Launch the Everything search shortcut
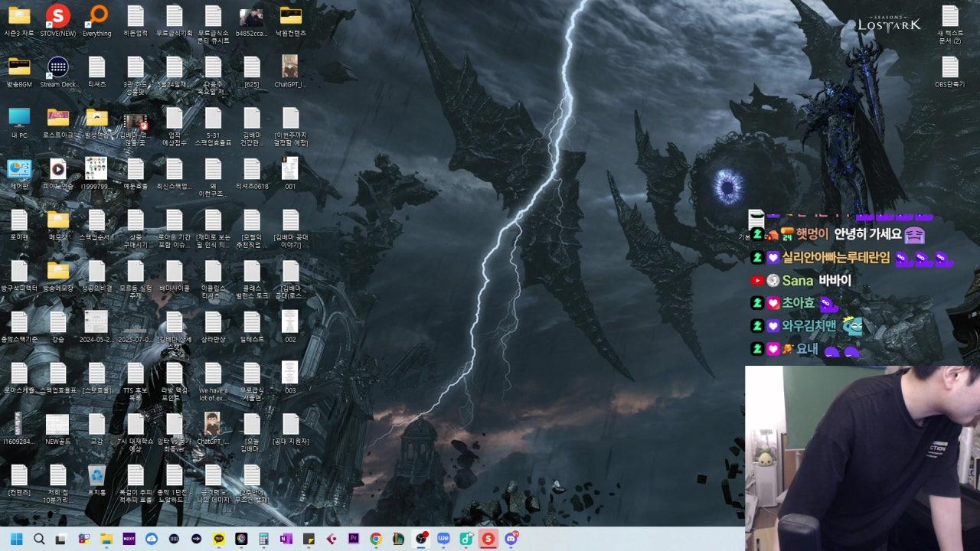Screen dimensions: 980x551 click(x=96, y=21)
